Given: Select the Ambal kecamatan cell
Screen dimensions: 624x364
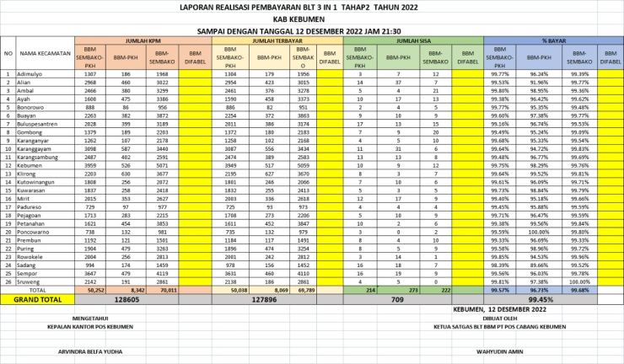Looking at the screenshot, I should click(x=45, y=91).
